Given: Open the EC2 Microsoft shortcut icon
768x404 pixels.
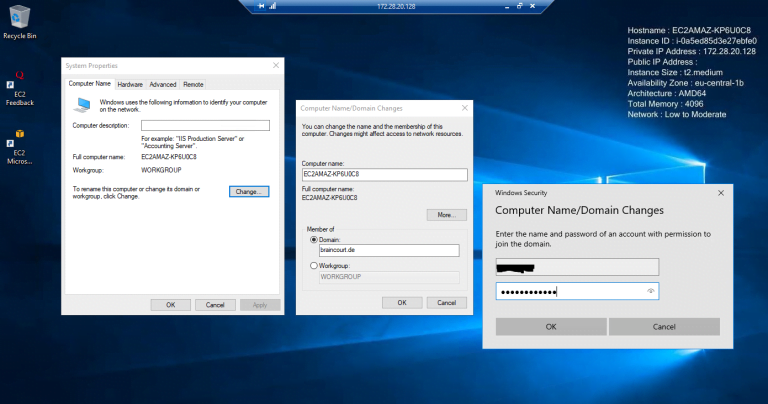Looking at the screenshot, I should click(x=19, y=137).
